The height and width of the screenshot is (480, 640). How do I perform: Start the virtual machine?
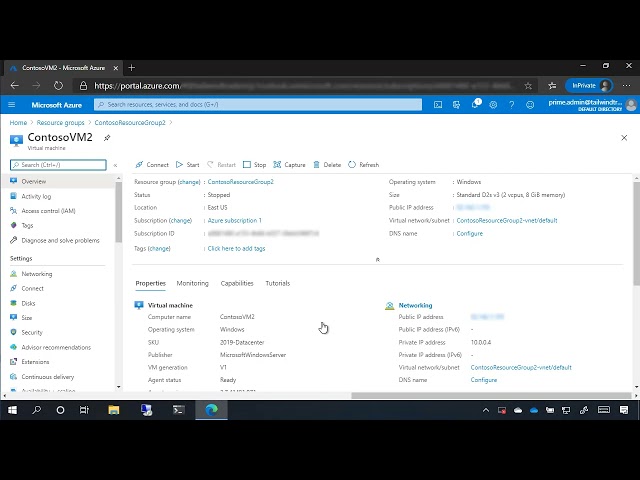187,165
